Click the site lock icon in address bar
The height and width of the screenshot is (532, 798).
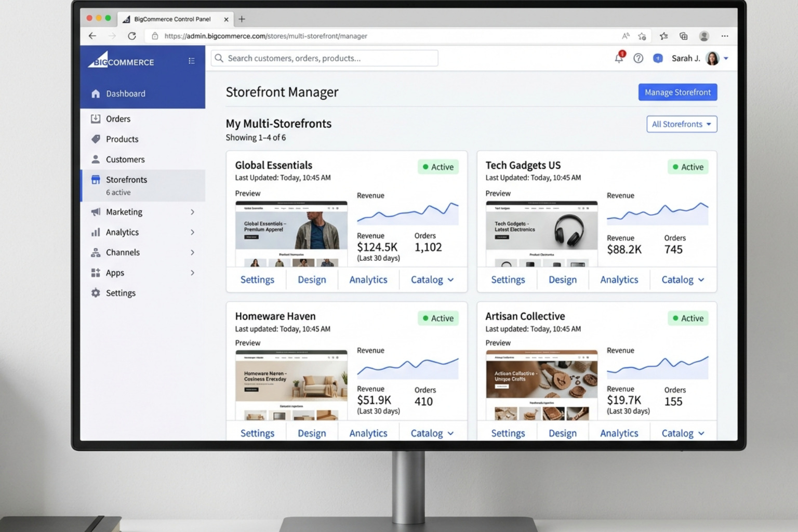155,36
